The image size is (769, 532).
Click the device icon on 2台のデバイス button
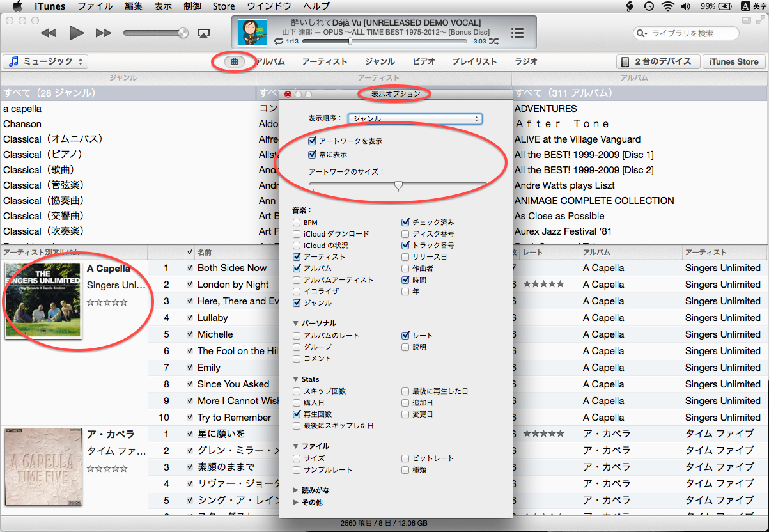tap(626, 62)
